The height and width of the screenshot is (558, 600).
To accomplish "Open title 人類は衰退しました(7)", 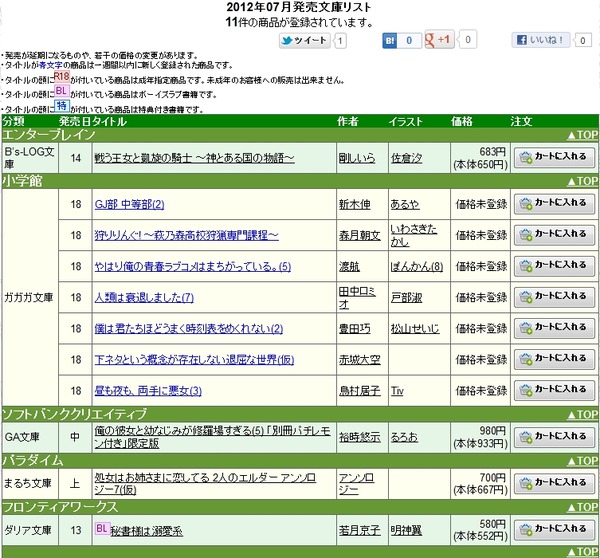I will [144, 297].
